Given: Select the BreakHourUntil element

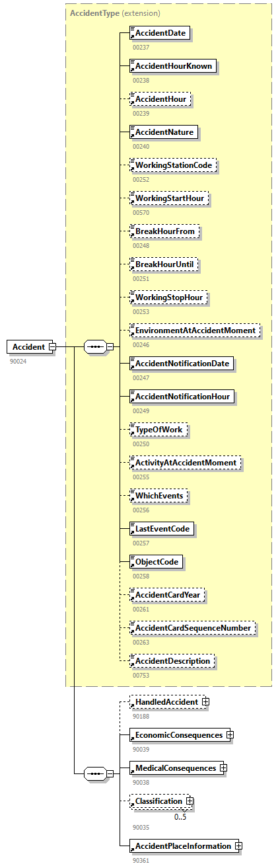Looking at the screenshot, I should click(x=164, y=264).
